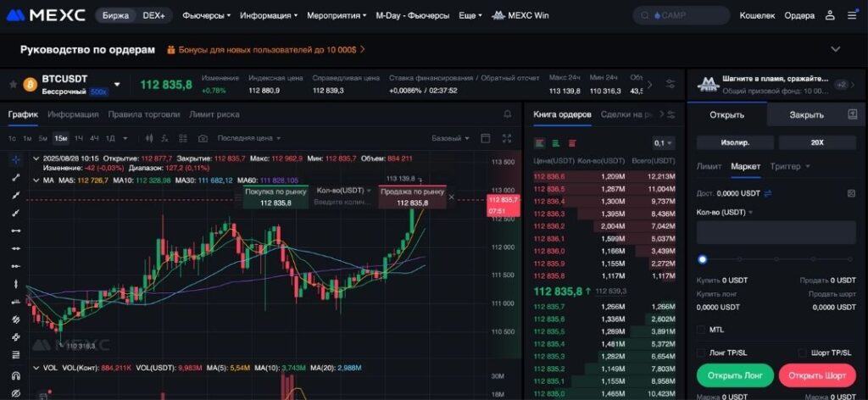Open the ticker bar settings sliders icon

click(x=670, y=85)
